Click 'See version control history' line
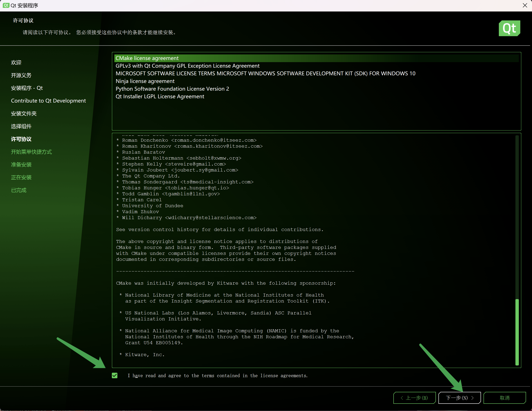Screen dimensions: 532x411 click(x=220, y=230)
